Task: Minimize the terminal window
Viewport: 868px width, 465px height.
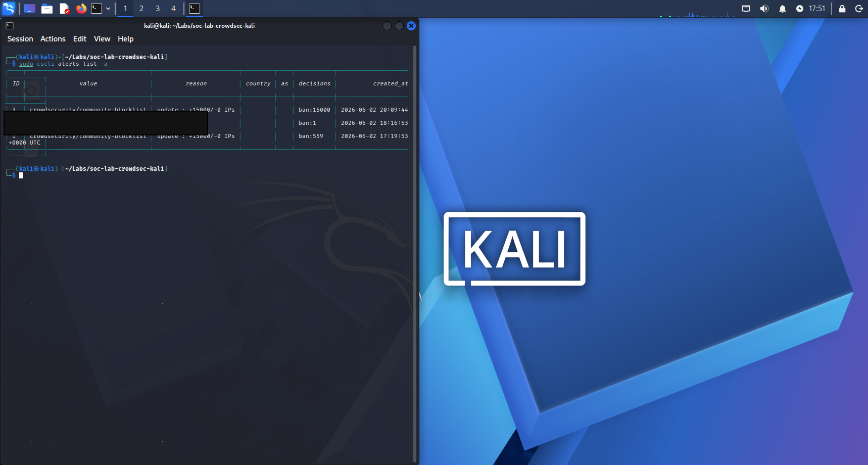Action: [x=387, y=26]
